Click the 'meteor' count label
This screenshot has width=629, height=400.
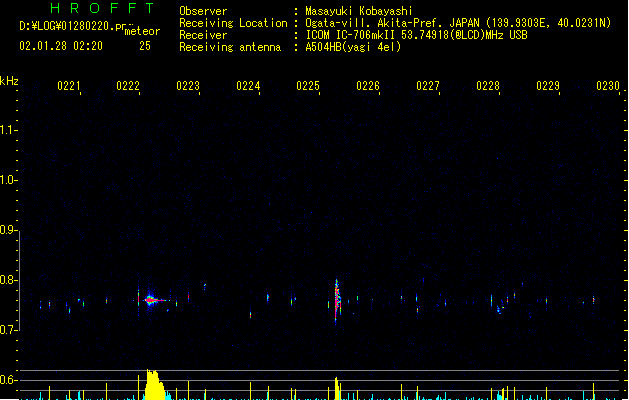142,31
